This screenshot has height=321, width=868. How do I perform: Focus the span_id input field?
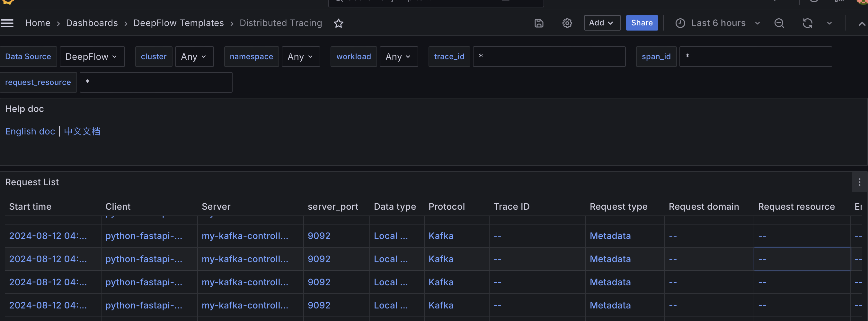coord(756,56)
